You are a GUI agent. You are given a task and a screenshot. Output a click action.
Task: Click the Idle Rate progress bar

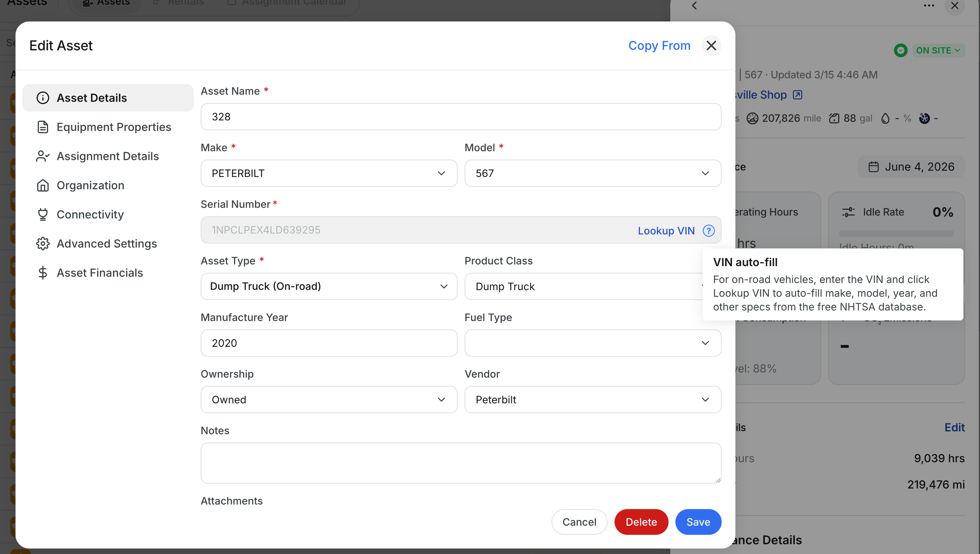coord(896,233)
